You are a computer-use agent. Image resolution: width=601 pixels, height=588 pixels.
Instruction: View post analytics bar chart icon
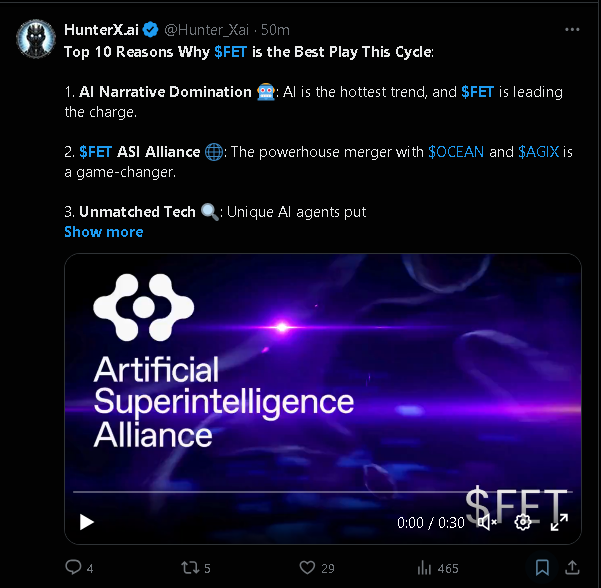point(424,568)
